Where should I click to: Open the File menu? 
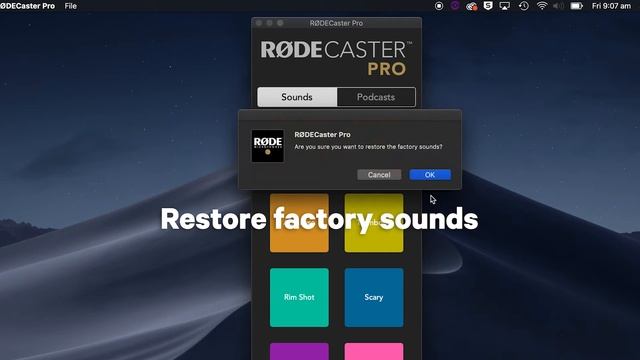tap(71, 6)
